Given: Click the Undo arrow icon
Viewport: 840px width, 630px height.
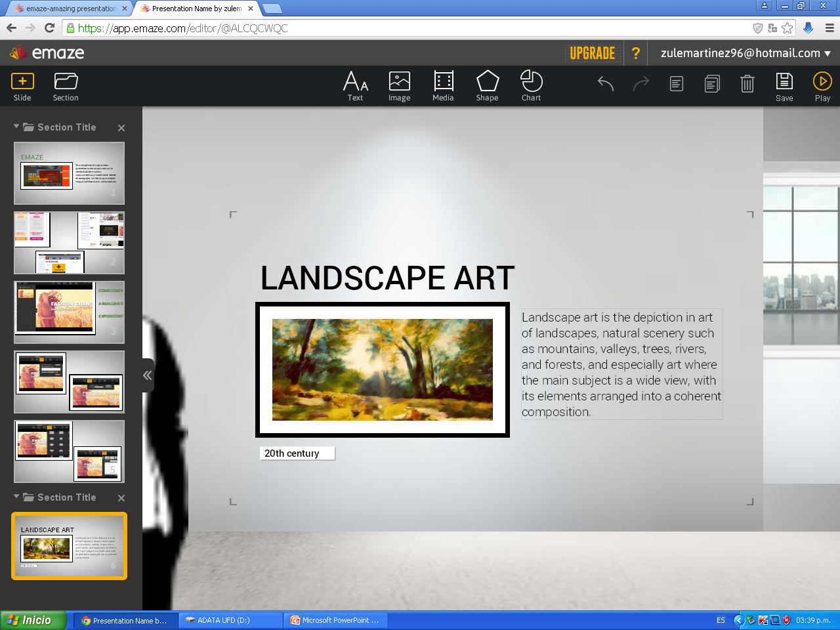Looking at the screenshot, I should 606,83.
